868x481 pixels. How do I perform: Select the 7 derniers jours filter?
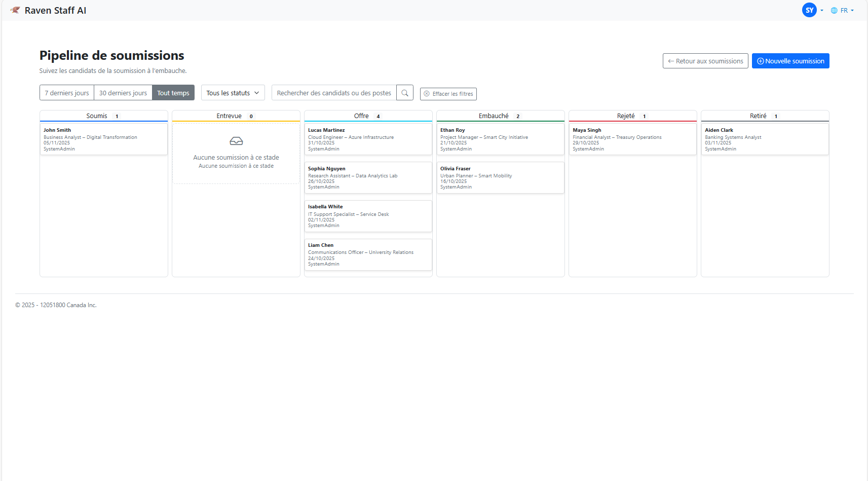pyautogui.click(x=67, y=93)
